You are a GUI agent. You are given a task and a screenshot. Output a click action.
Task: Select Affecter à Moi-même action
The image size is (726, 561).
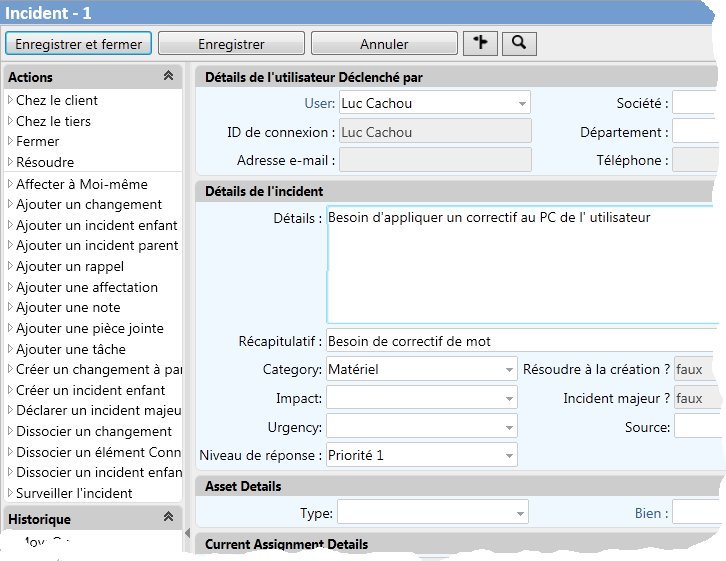point(81,184)
